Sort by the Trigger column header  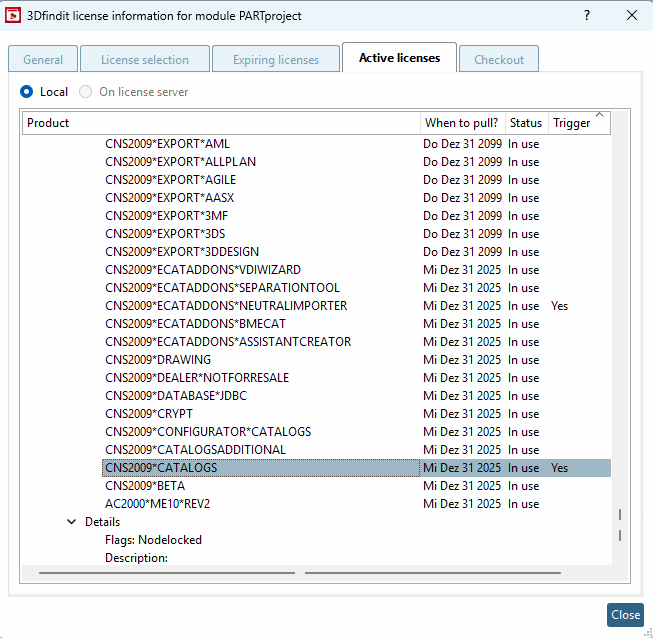coord(579,123)
